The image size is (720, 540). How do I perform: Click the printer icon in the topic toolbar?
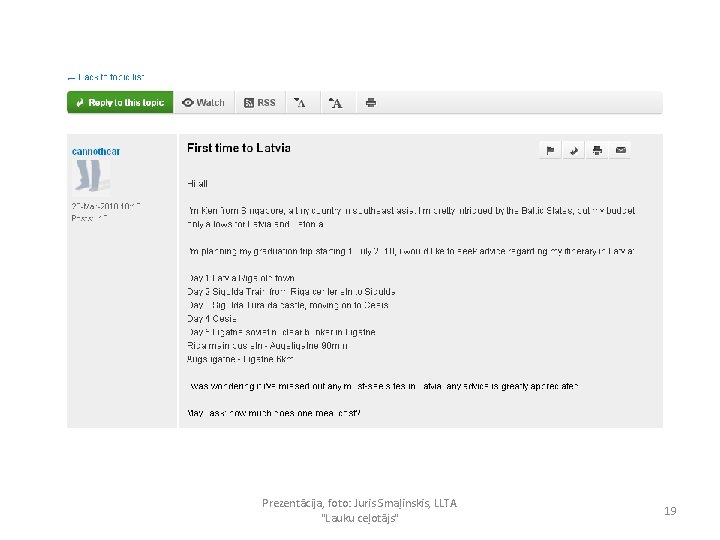tap(371, 102)
